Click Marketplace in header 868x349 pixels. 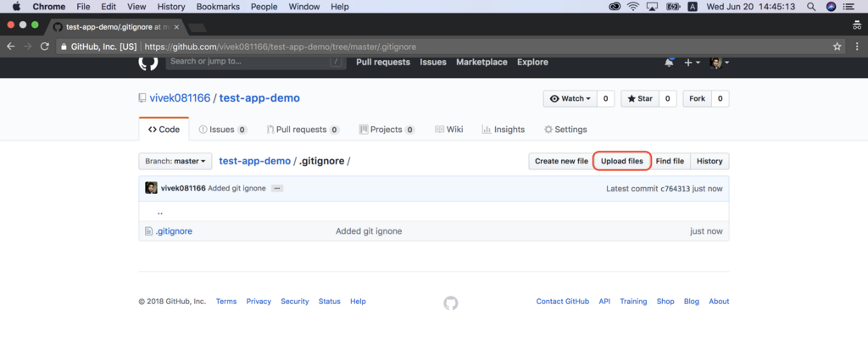pyautogui.click(x=481, y=62)
